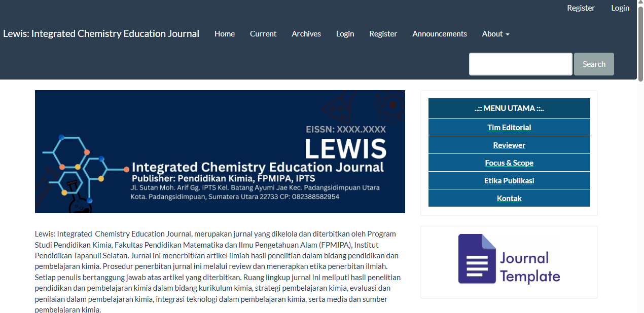Open Tim Editorial from Menu Utama
This screenshot has height=313, width=644.
(509, 127)
